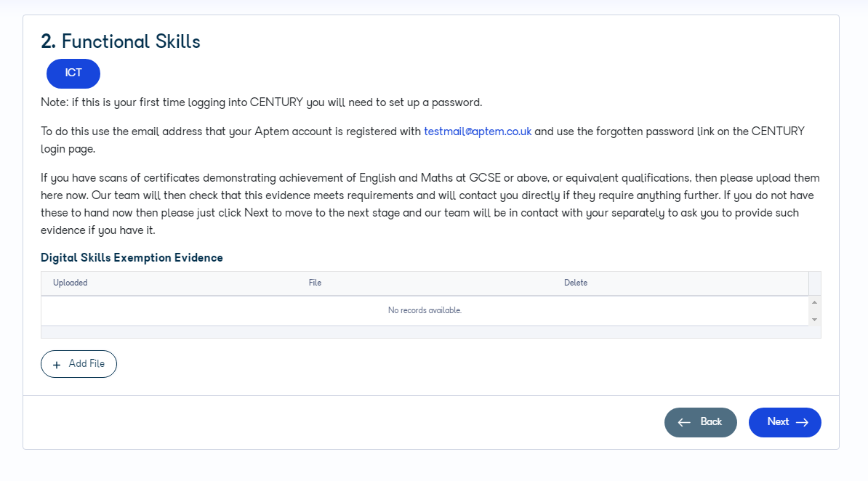Click the empty header cell above the table scrollbar
Viewport: 868px width, 481px height.
(x=814, y=283)
